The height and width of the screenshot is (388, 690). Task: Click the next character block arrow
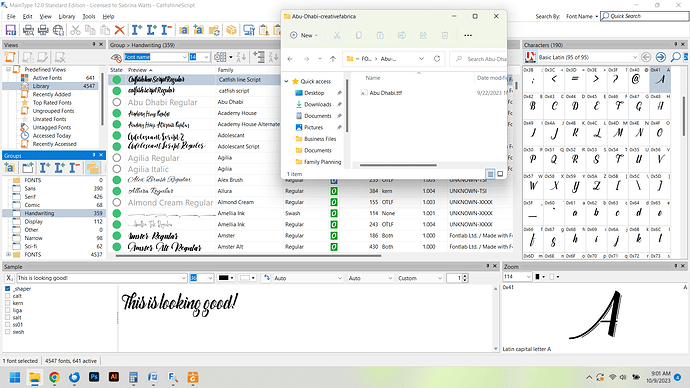click(661, 57)
